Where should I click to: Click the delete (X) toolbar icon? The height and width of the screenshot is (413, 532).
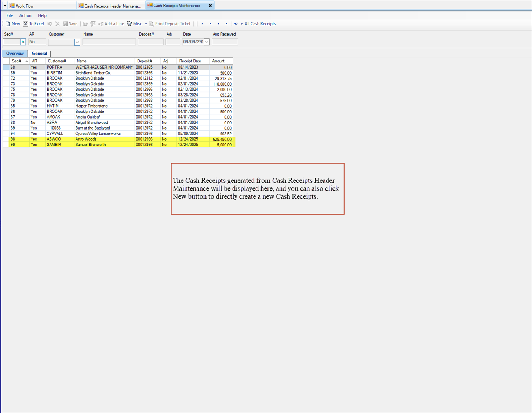(57, 23)
